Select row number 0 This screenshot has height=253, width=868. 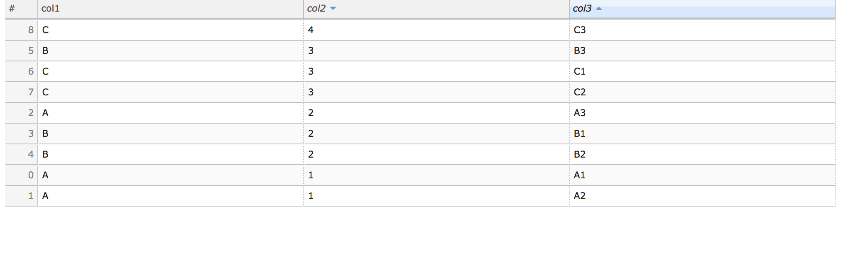30,175
